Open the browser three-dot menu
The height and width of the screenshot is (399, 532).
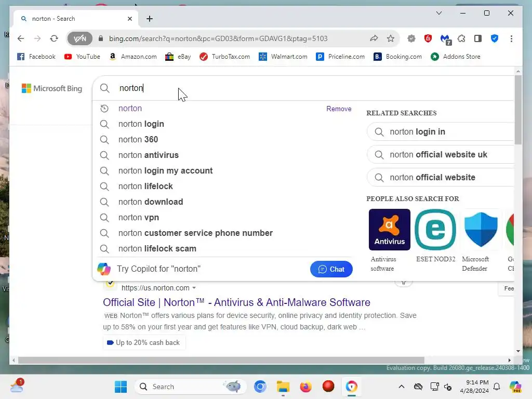coord(511,38)
